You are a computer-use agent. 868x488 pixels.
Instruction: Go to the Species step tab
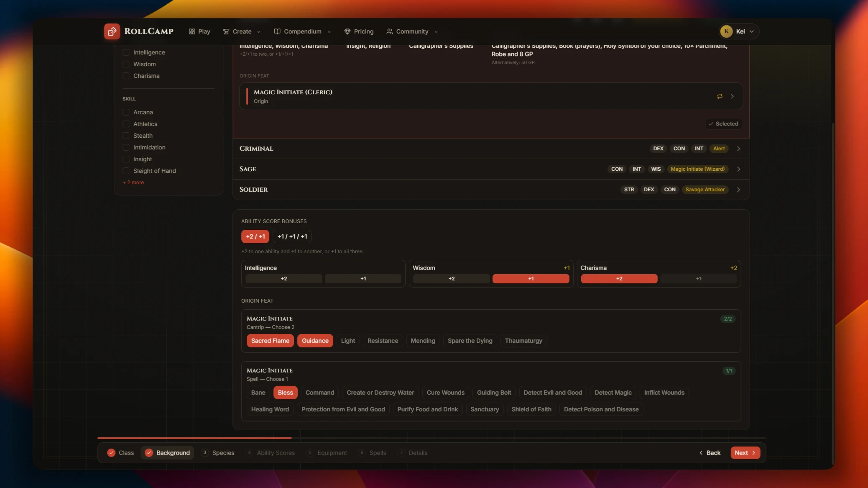click(217, 453)
